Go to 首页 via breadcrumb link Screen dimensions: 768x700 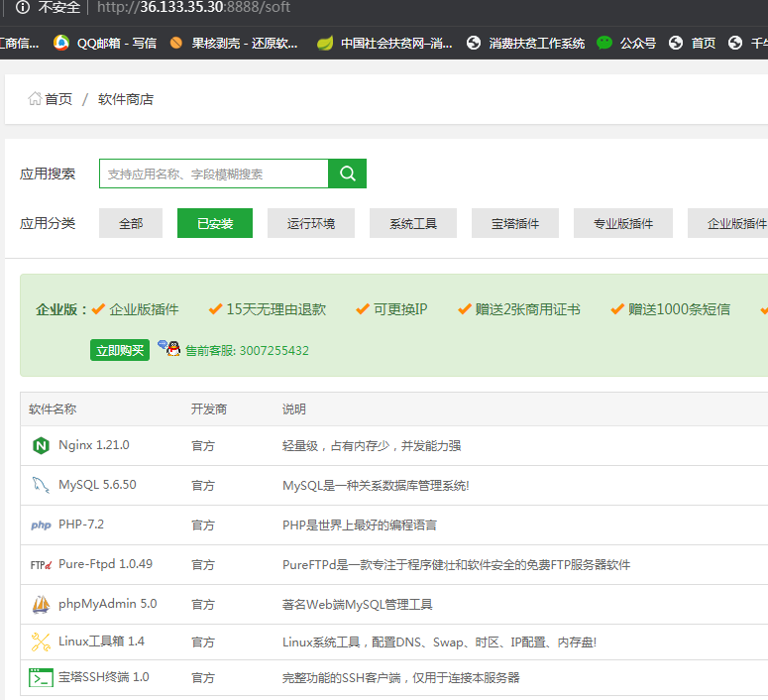point(58,99)
